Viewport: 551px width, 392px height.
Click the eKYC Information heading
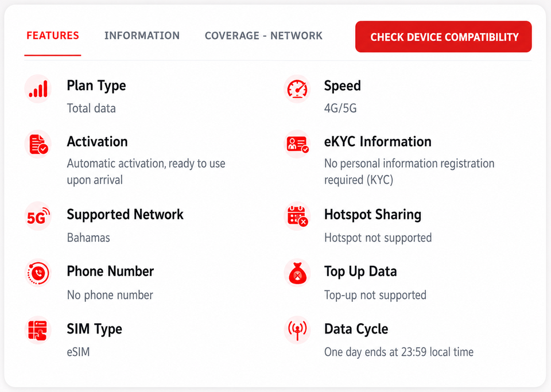[x=378, y=142]
